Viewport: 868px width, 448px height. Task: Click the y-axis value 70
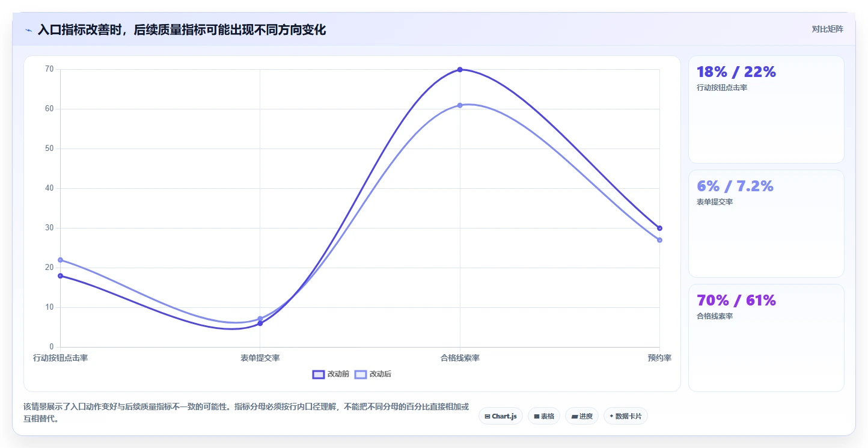tap(49, 69)
